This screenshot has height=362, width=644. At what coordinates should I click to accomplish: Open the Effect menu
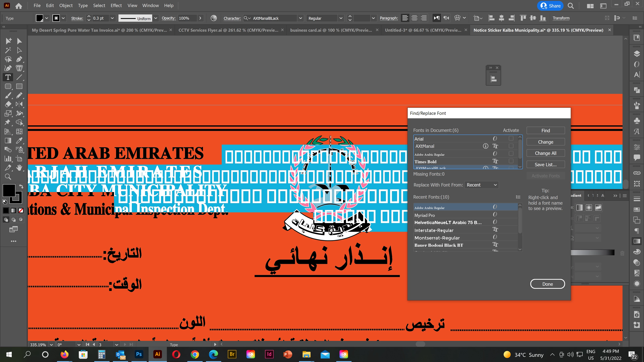point(116,6)
